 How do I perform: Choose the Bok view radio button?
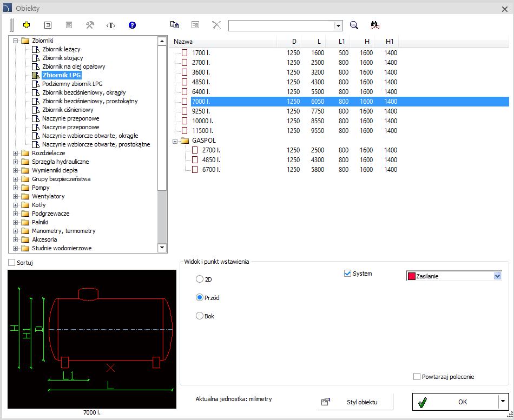point(199,316)
